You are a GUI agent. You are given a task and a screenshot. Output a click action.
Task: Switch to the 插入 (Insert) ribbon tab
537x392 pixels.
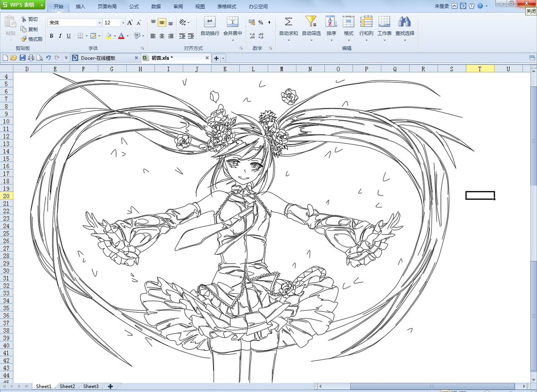coord(81,7)
